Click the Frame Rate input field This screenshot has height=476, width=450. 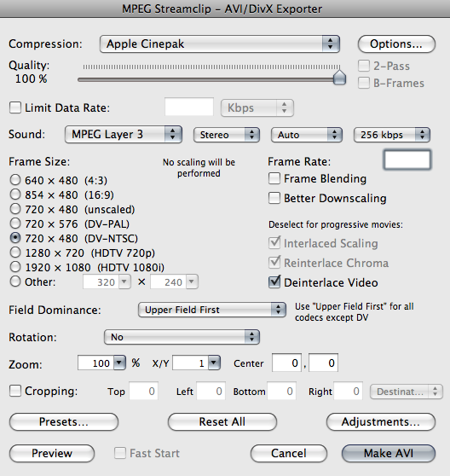click(407, 160)
